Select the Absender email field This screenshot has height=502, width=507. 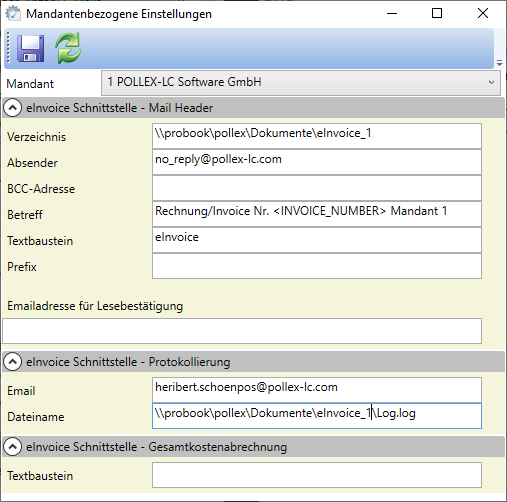click(x=317, y=162)
